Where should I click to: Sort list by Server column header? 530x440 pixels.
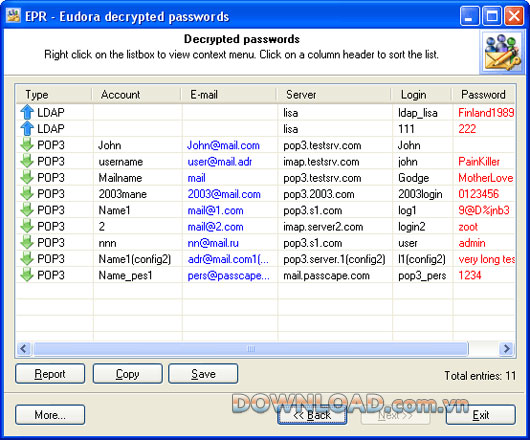(x=334, y=95)
